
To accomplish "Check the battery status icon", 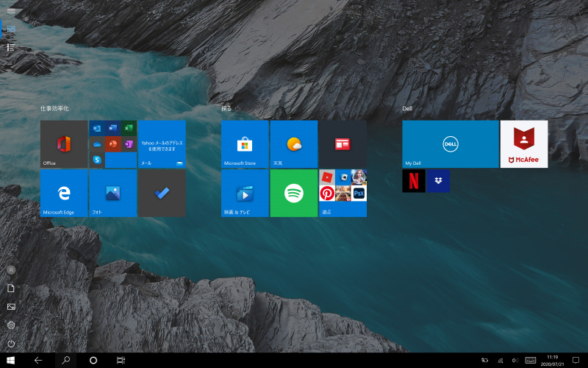I will click(x=484, y=361).
